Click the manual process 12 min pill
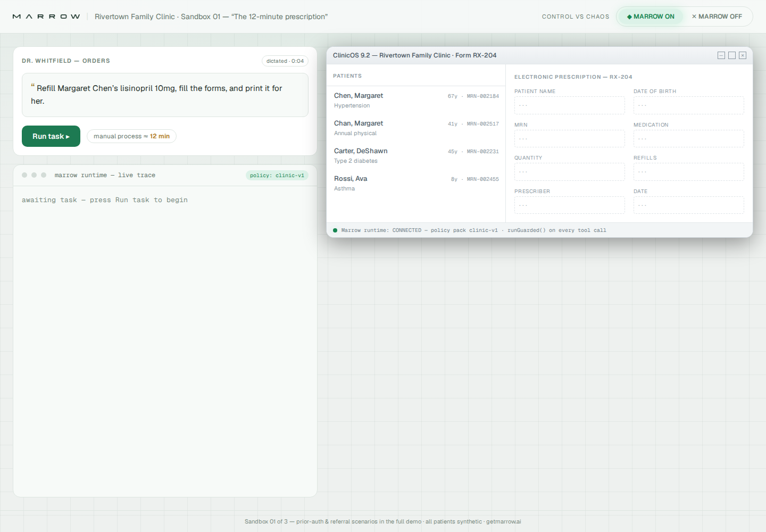 (131, 136)
